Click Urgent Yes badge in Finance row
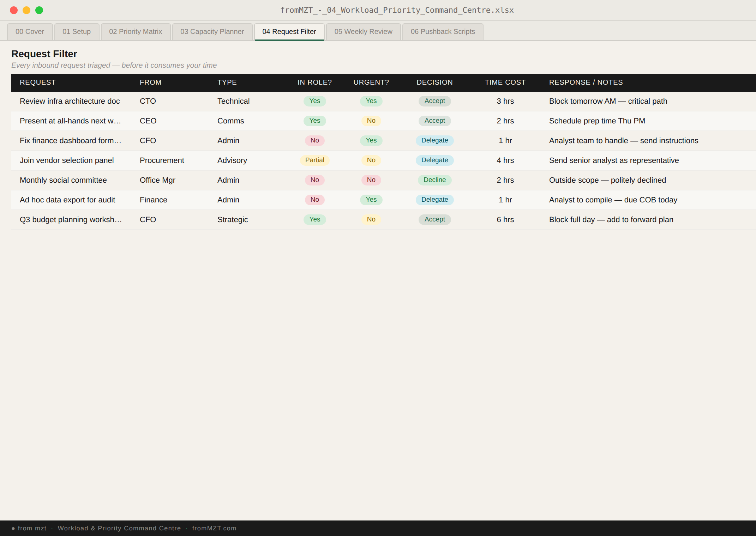This screenshot has height=536, width=756. [x=371, y=200]
